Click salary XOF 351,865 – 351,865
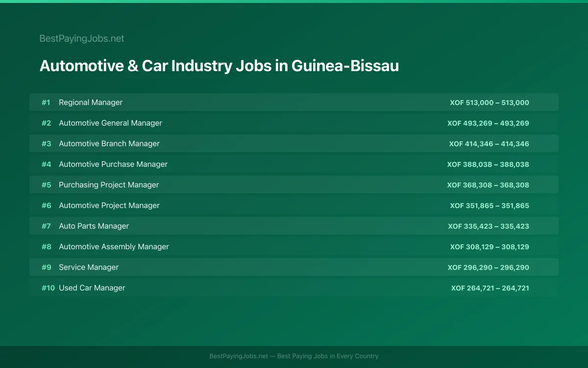 pos(490,206)
